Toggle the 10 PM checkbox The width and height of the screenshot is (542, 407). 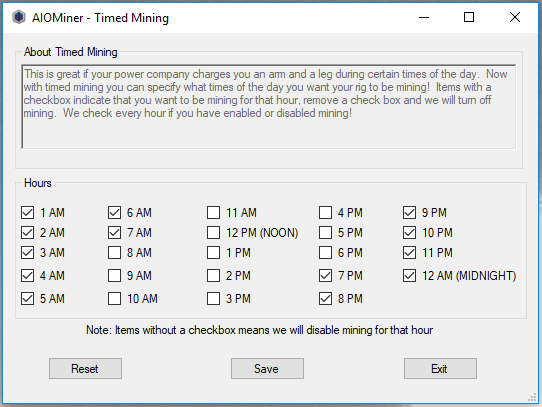tap(409, 233)
